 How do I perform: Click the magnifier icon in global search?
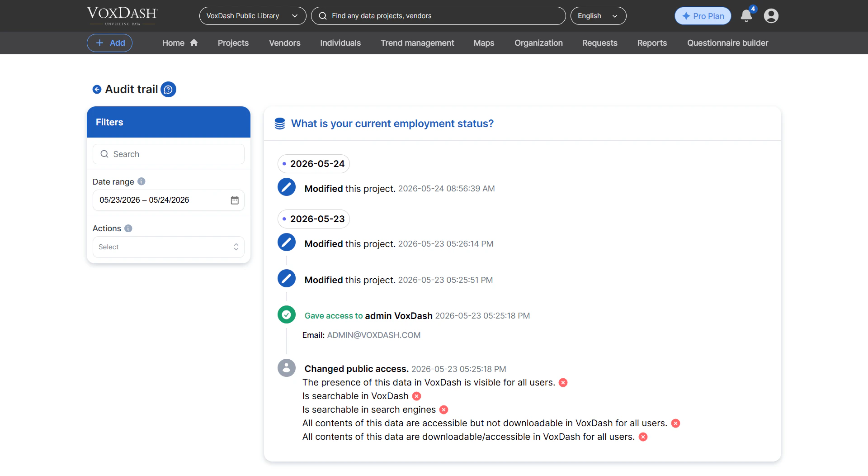pyautogui.click(x=323, y=16)
